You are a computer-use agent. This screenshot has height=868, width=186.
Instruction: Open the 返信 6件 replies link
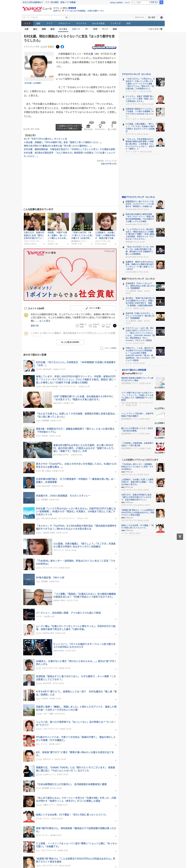(34, 325)
